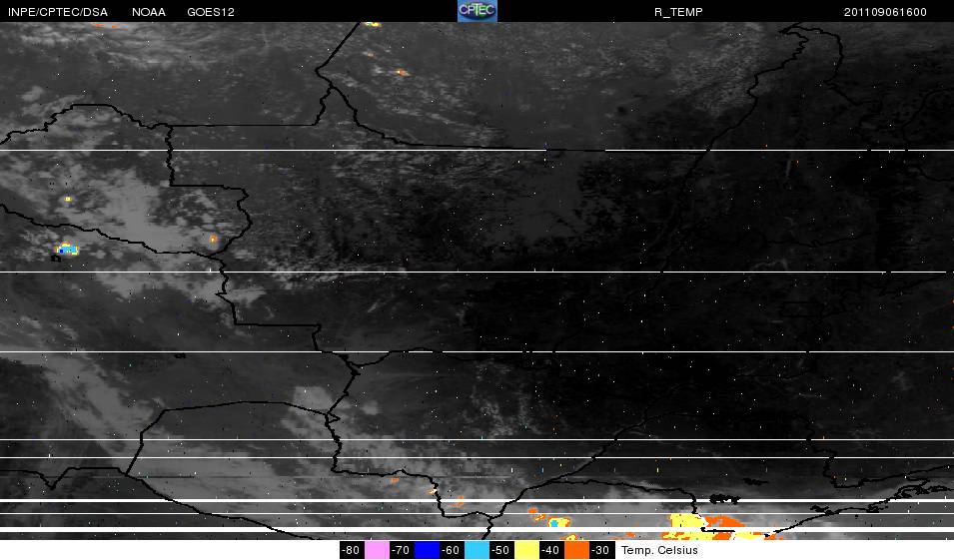The height and width of the screenshot is (560, 954).
Task: Click the -50 legend value
Action: pos(500,551)
